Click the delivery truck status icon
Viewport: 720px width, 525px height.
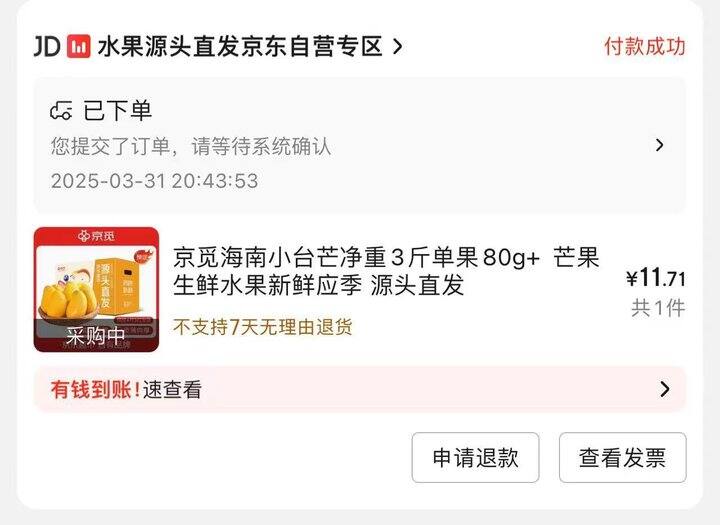point(61,111)
